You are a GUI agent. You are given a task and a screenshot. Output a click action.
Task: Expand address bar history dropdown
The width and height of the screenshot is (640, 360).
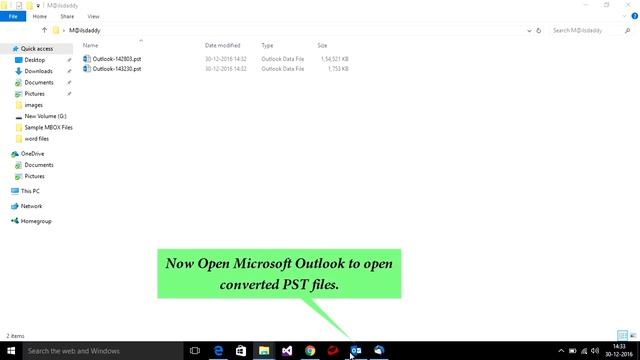tap(529, 31)
